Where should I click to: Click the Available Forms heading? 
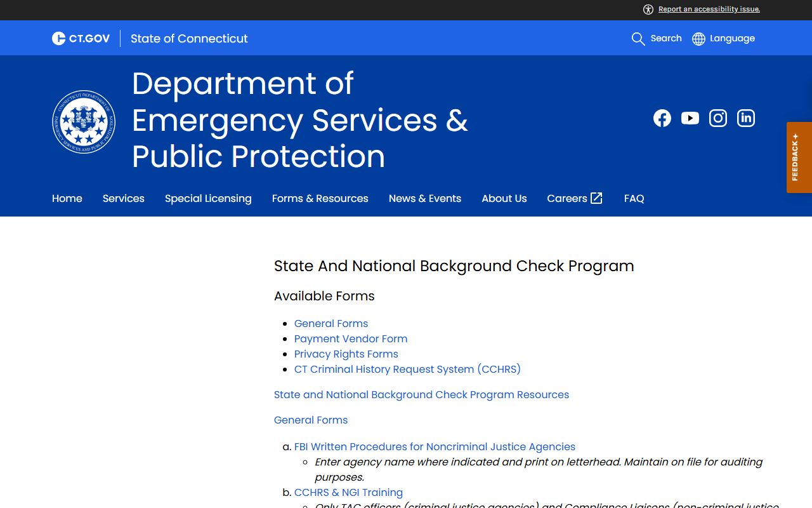click(x=324, y=296)
